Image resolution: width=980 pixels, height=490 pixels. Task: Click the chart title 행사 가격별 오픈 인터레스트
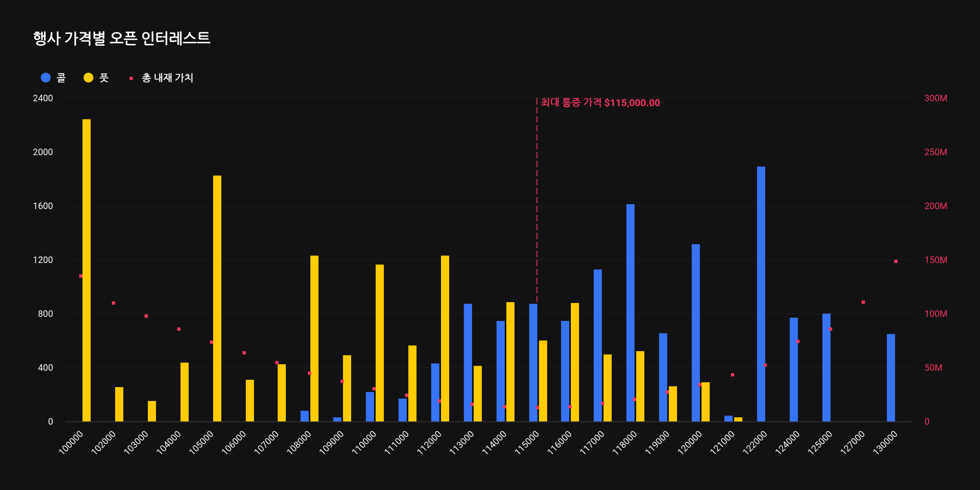[122, 38]
